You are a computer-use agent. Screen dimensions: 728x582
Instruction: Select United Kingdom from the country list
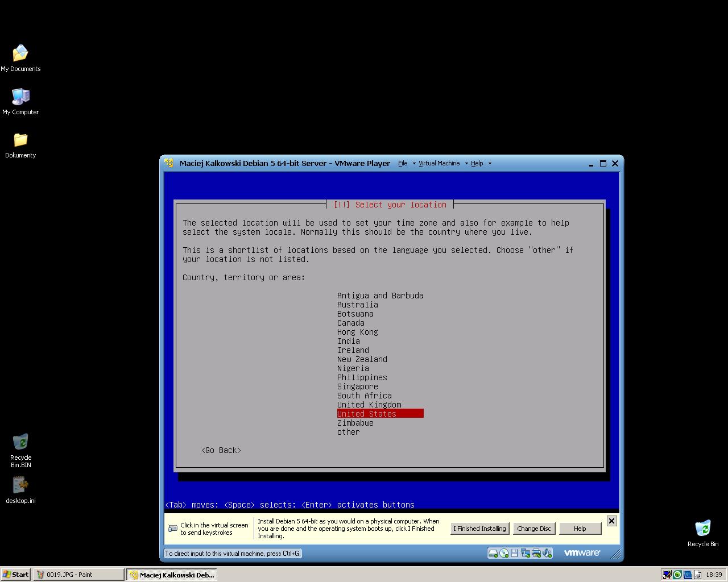coord(369,405)
